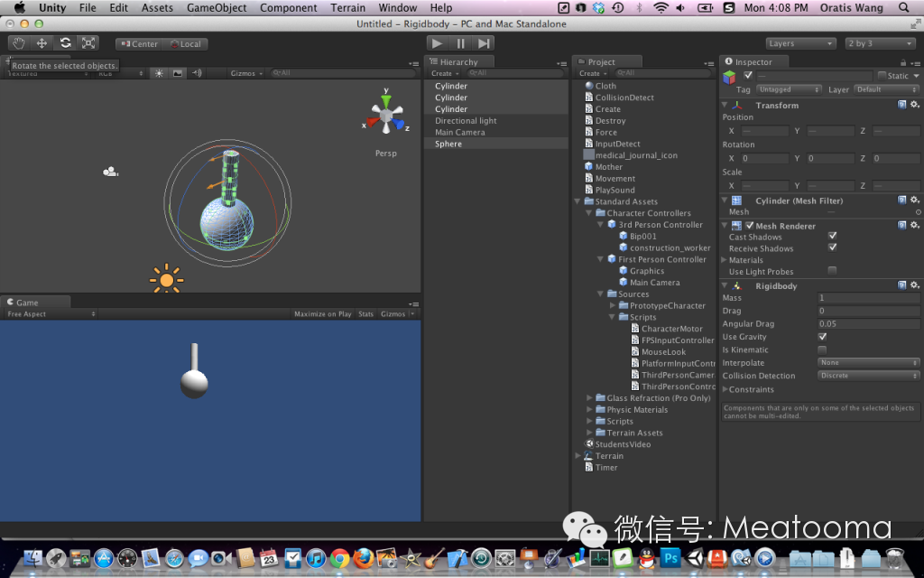Open the Scene view Gizmos button
This screenshot has height=578, width=924.
pyautogui.click(x=245, y=73)
